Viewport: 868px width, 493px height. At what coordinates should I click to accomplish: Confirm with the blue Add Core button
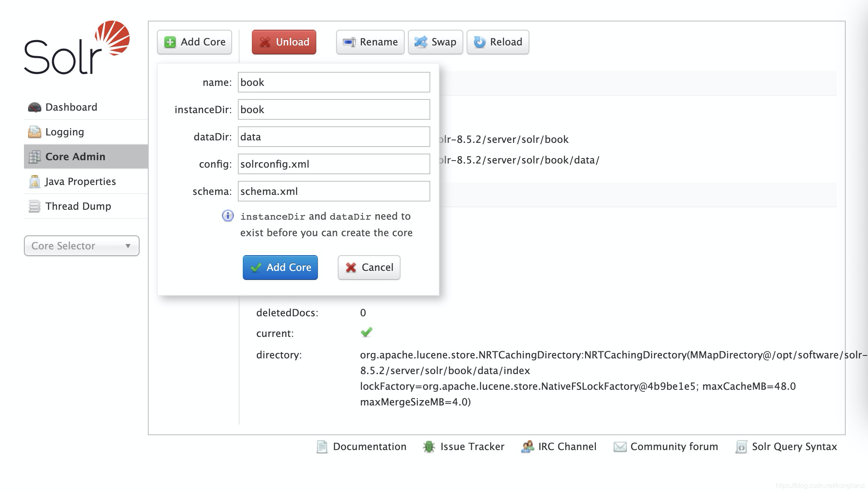click(x=280, y=268)
